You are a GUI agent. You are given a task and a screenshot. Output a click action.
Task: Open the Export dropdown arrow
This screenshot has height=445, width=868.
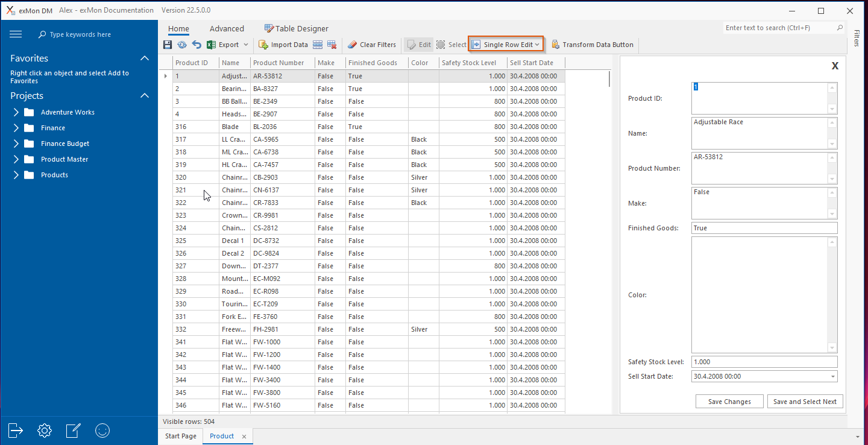246,45
